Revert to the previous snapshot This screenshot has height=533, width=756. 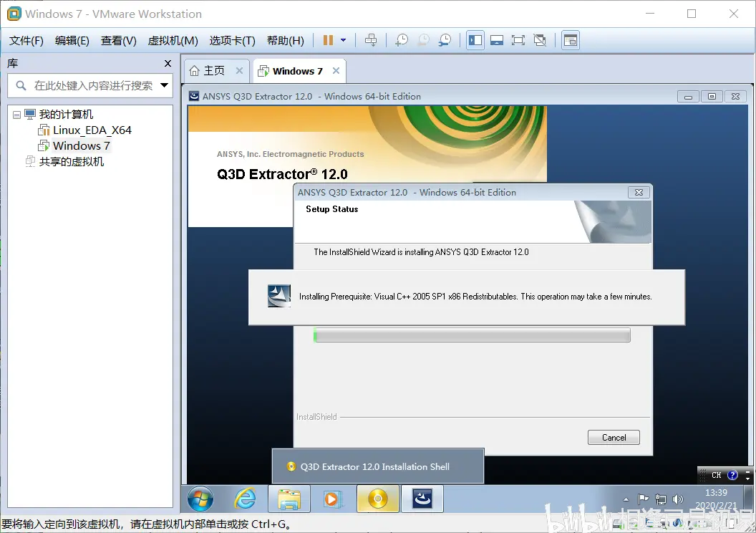(x=423, y=41)
